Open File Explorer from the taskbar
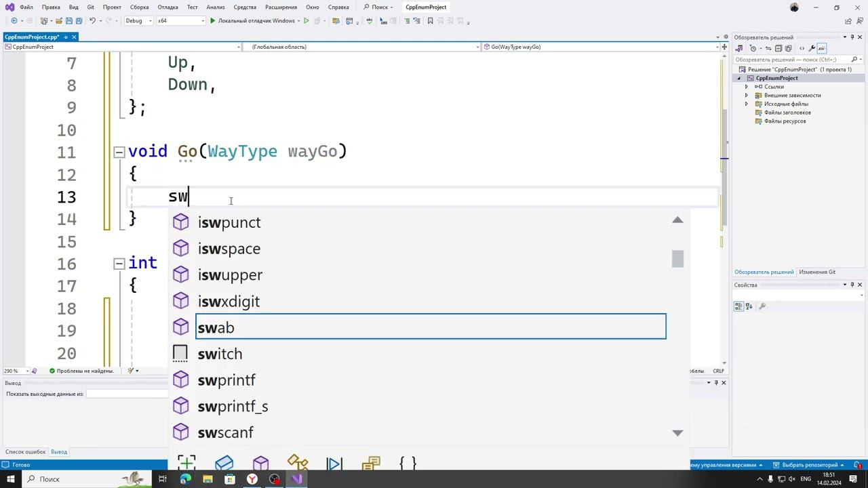868x488 pixels. pos(208,479)
